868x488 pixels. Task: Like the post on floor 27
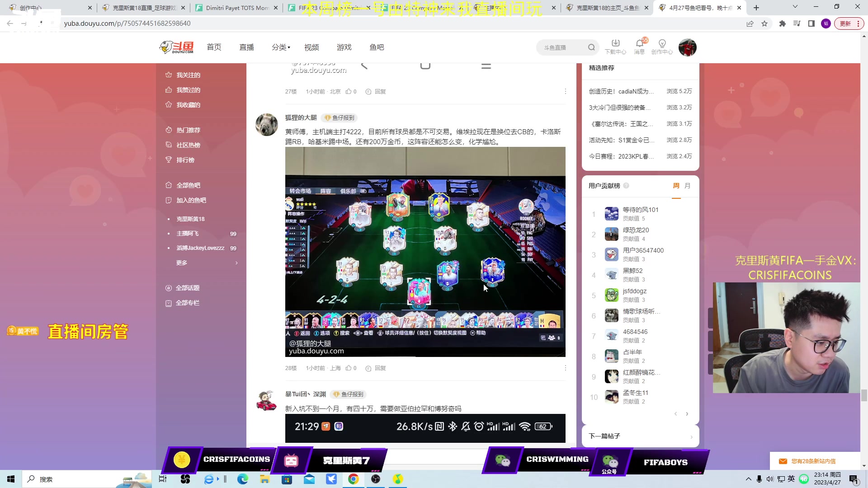[x=349, y=92]
